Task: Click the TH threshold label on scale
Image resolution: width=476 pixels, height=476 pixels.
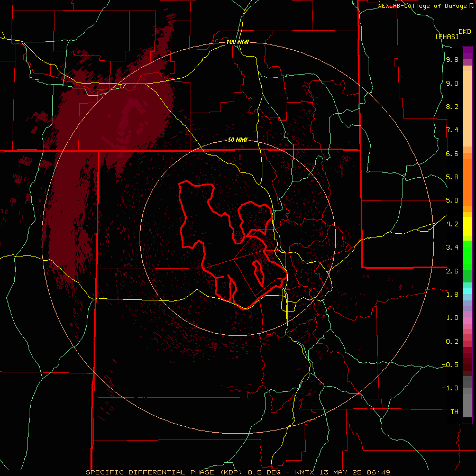Action: (454, 411)
